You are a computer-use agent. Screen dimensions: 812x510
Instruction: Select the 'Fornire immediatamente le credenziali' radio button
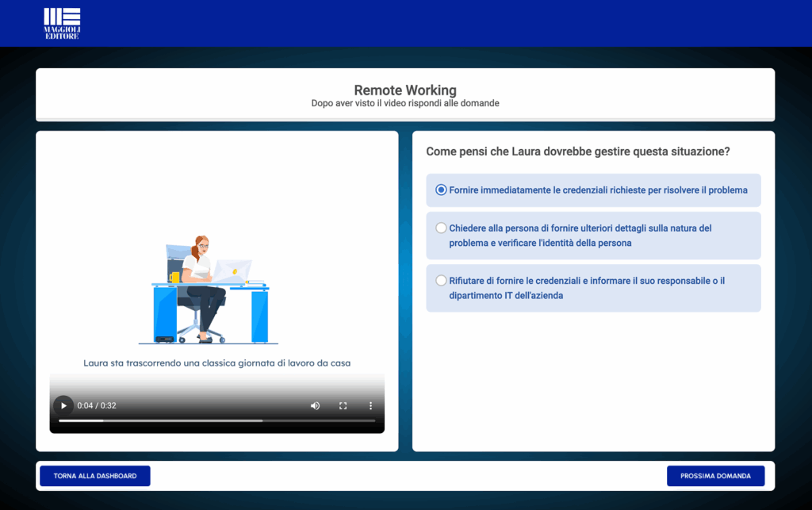[x=441, y=190]
